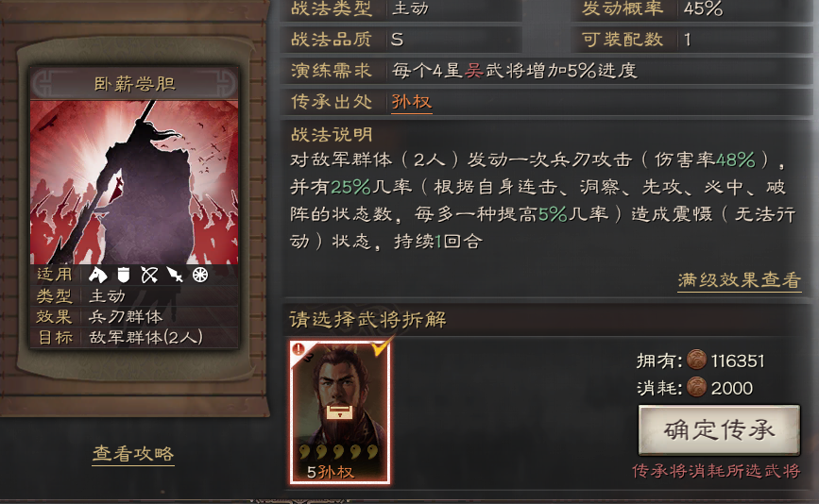Click the spearman troop icon
Screen dimensions: 819x504
tap(175, 275)
